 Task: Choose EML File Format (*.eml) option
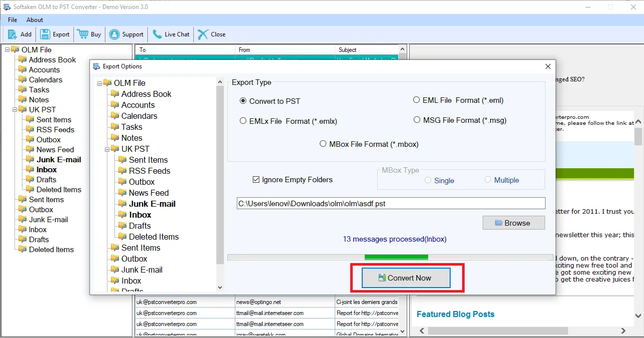coord(416,100)
